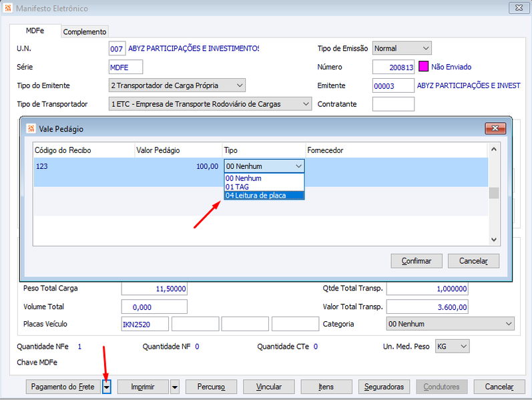Click the Contratante input field
Screen dimensions: 532x400
tap(393, 104)
